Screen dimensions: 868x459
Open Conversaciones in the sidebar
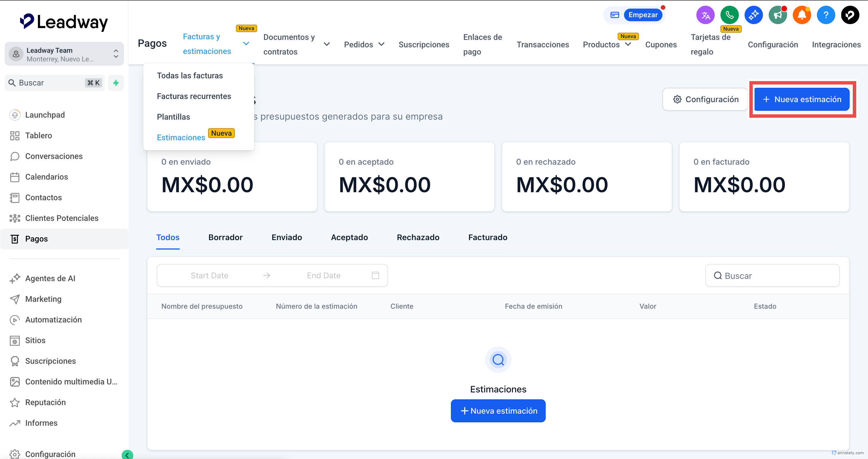coord(54,156)
